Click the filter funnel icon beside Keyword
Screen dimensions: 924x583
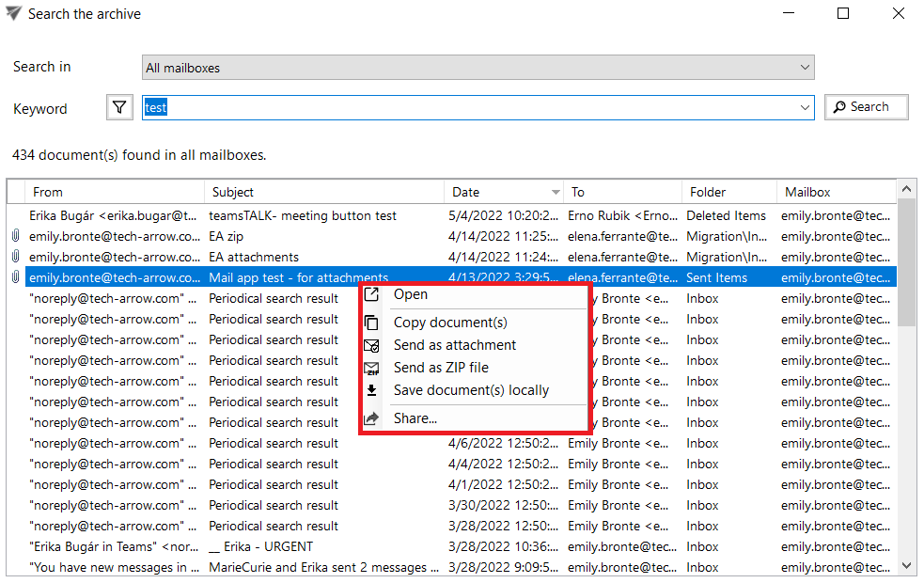coord(119,108)
